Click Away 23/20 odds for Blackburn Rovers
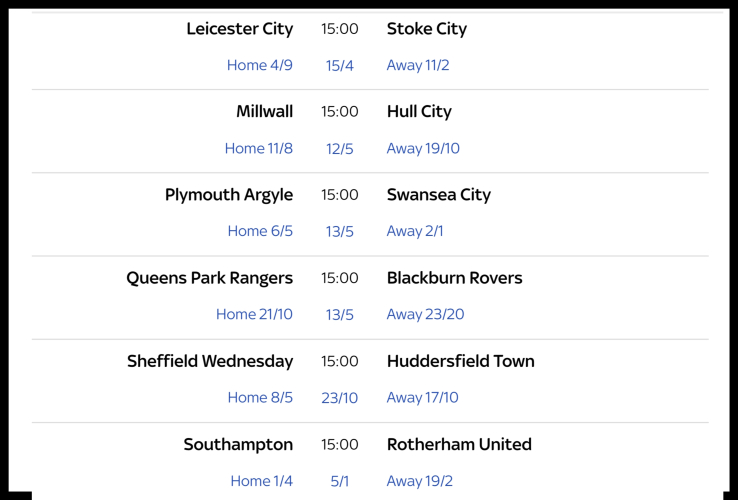This screenshot has width=738, height=500. point(425,315)
